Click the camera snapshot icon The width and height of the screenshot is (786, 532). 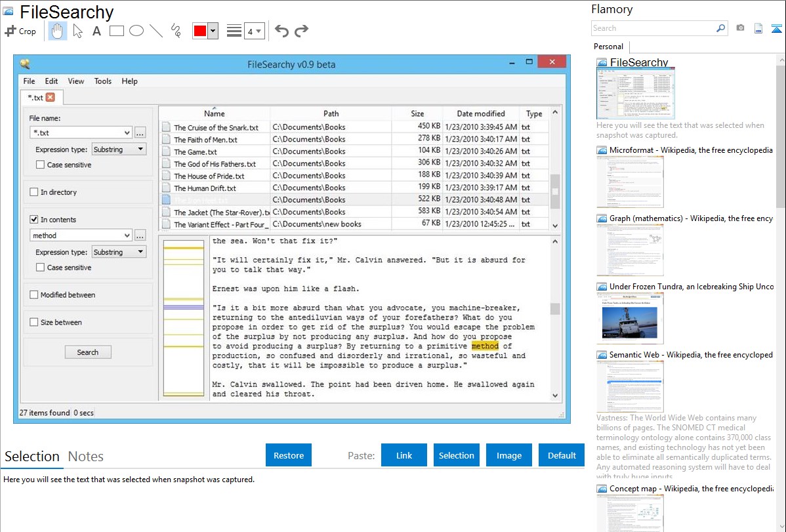[740, 28]
